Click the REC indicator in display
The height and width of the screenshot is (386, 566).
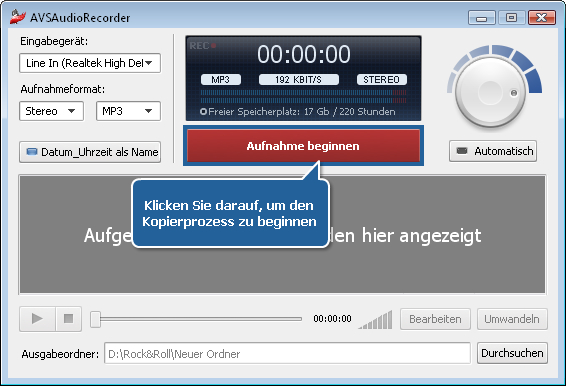tap(203, 46)
